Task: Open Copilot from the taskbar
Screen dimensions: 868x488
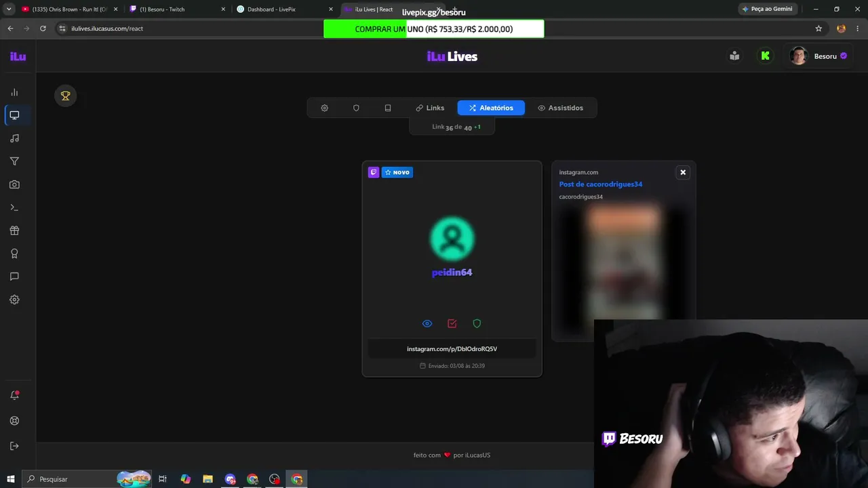Action: click(185, 479)
